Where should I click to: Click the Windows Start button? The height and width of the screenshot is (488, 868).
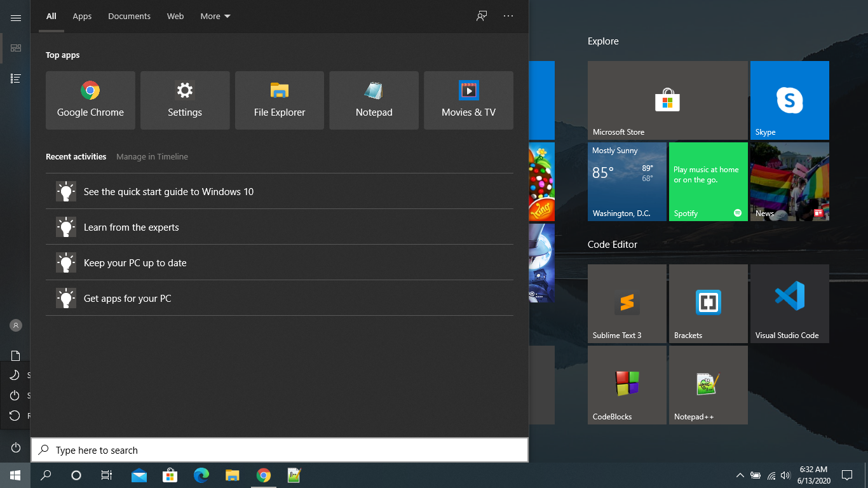pyautogui.click(x=15, y=475)
